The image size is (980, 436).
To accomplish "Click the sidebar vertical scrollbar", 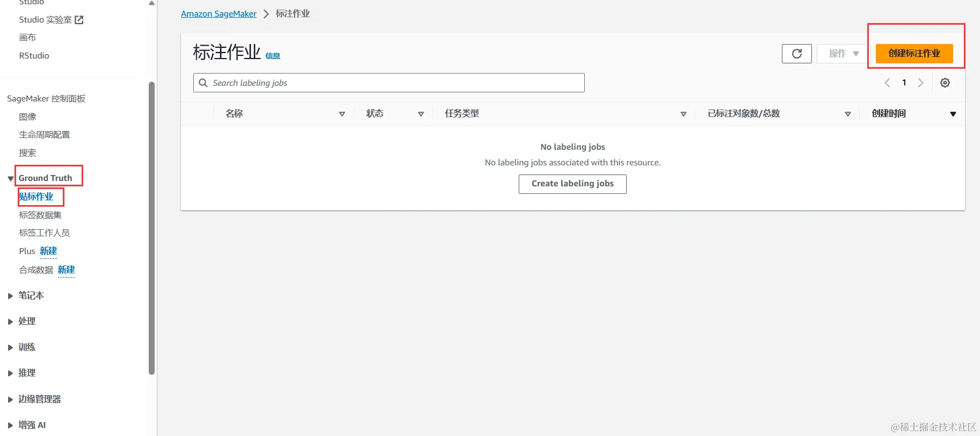I will (x=151, y=228).
